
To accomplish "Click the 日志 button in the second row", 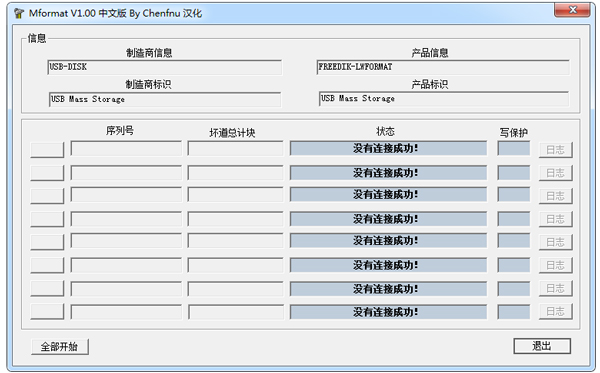I will [x=556, y=173].
